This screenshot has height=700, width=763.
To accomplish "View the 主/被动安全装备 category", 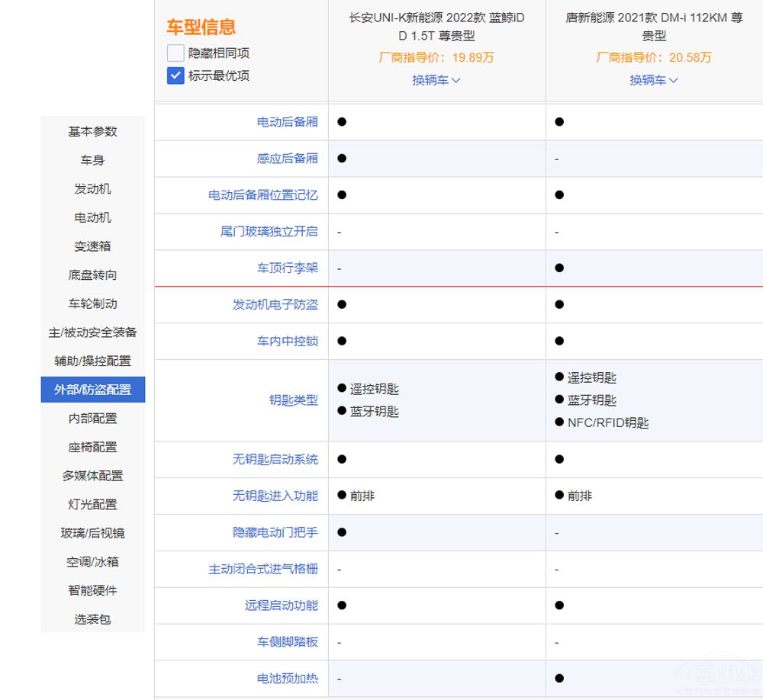I will click(x=92, y=332).
